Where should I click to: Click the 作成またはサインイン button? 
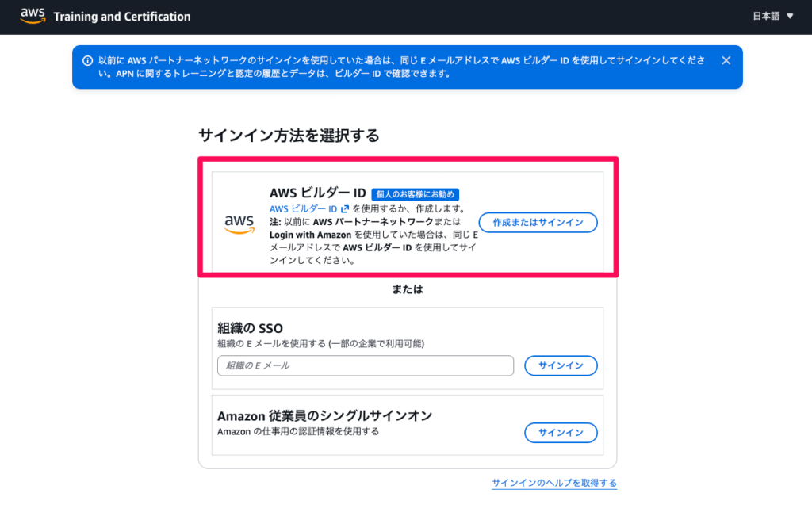(x=538, y=223)
